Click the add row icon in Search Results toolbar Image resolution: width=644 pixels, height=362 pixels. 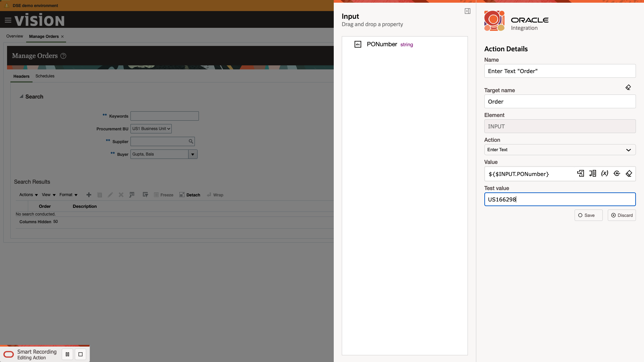point(89,195)
